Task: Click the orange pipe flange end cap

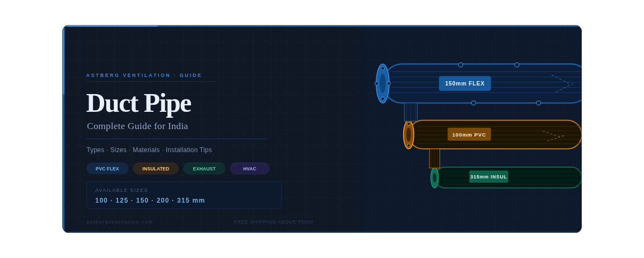Action: point(408,134)
